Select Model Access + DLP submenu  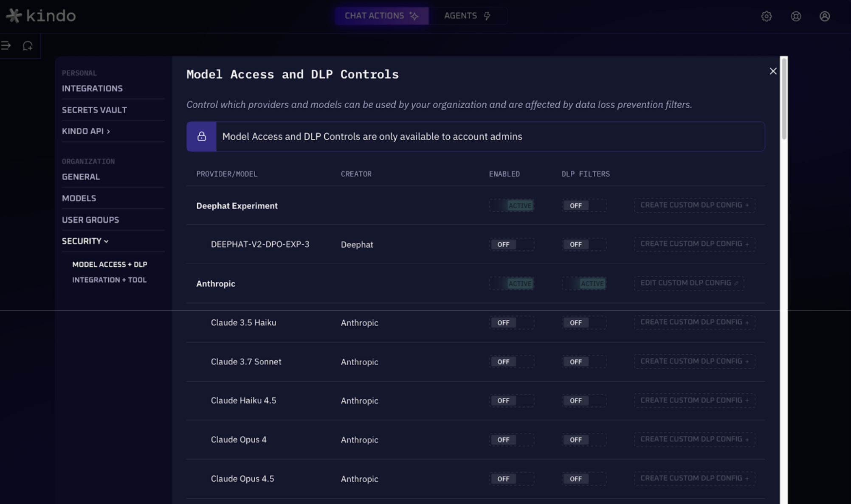pos(110,264)
